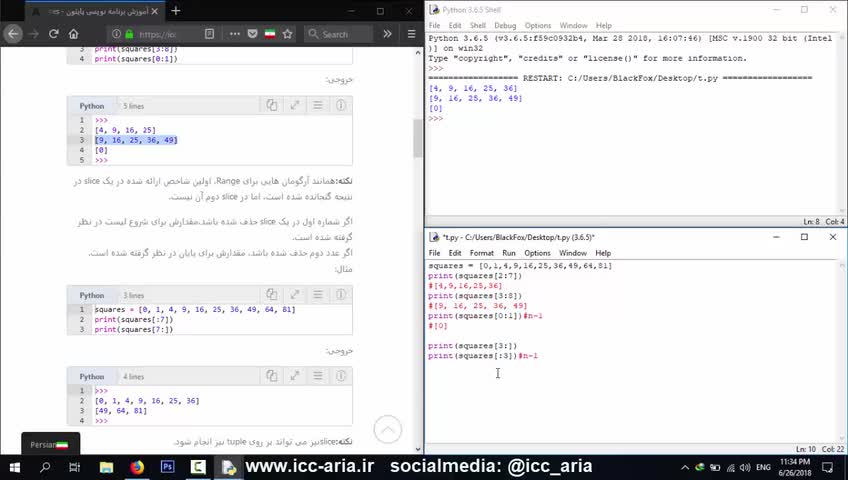The width and height of the screenshot is (848, 480).
Task: Click the Pocket save icon
Action: [253, 34]
